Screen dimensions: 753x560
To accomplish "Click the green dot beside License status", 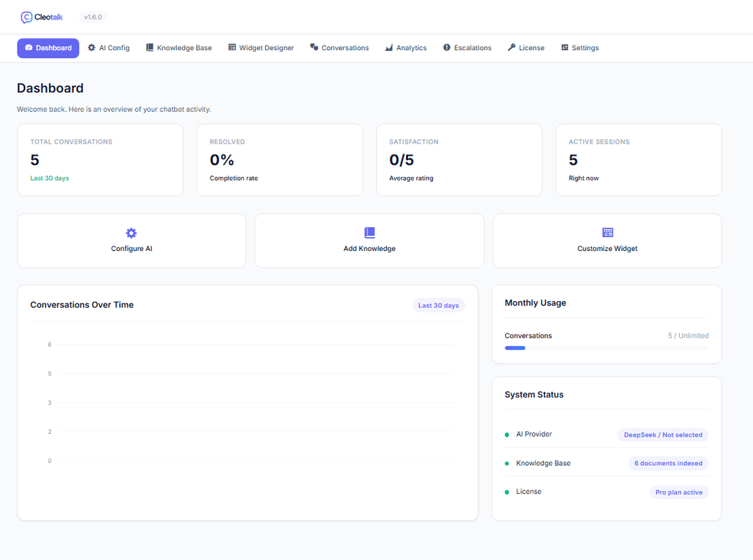I will (x=507, y=492).
